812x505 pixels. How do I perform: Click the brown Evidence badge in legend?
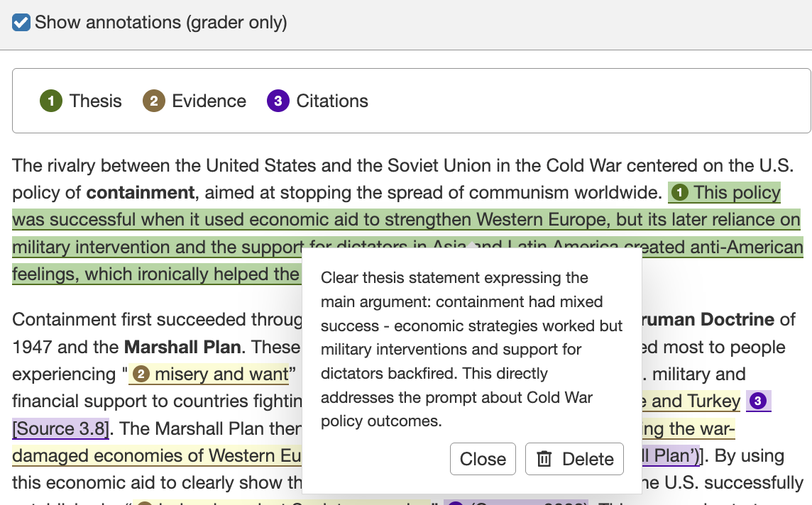click(x=154, y=101)
